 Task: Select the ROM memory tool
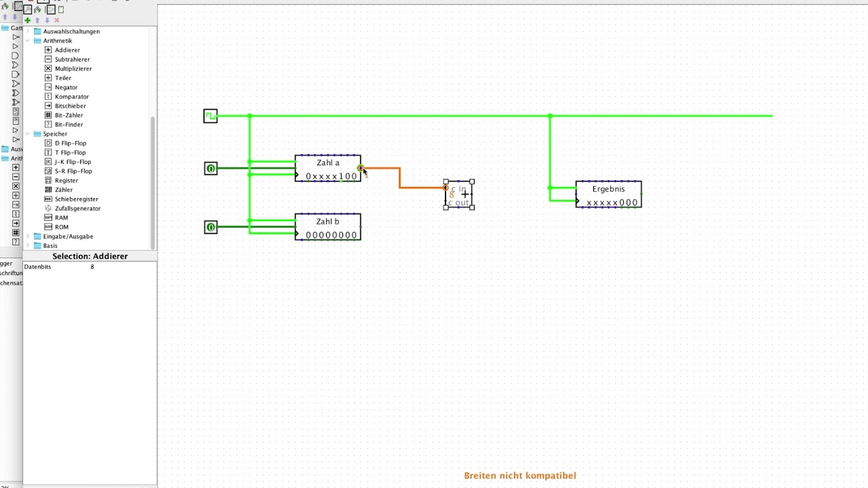pyautogui.click(x=56, y=227)
